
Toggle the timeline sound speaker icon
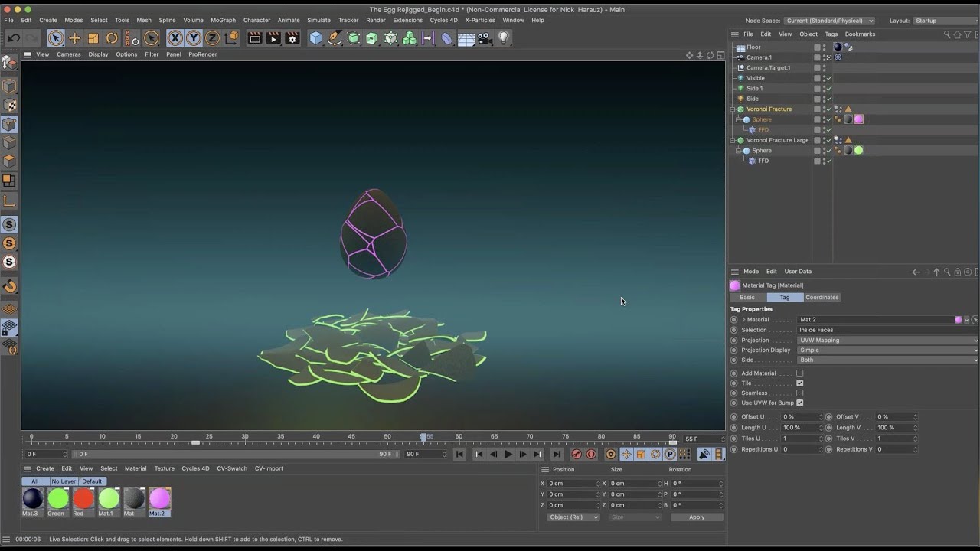click(704, 454)
